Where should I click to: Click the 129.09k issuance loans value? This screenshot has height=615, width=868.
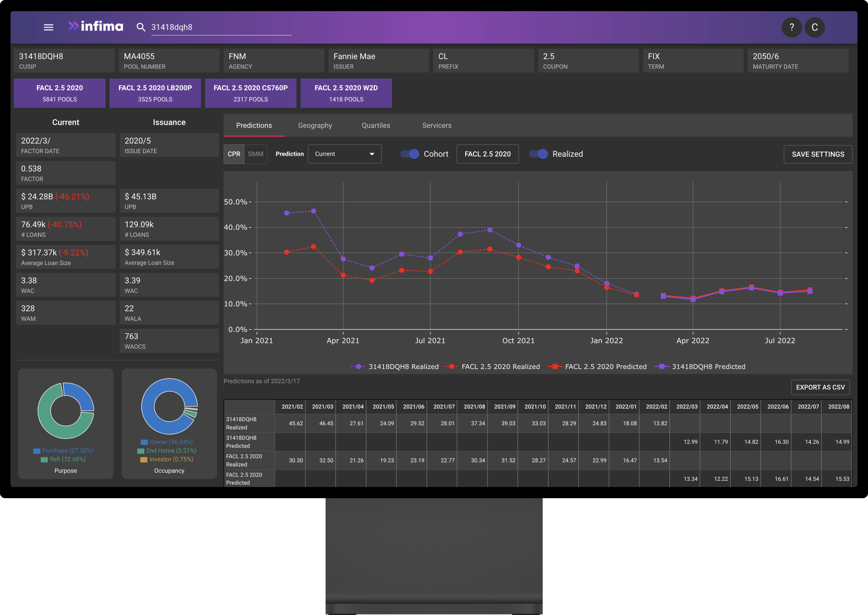pyautogui.click(x=139, y=225)
